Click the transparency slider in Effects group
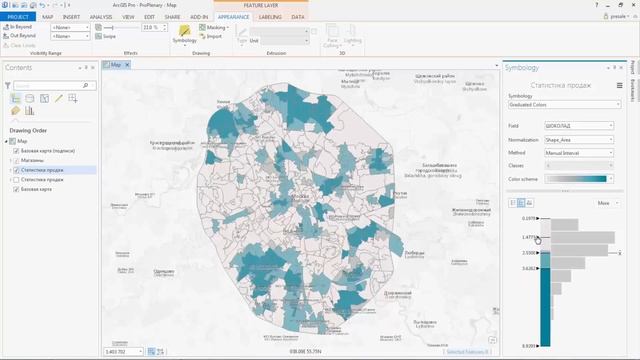The width and height of the screenshot is (640, 360). click(122, 27)
